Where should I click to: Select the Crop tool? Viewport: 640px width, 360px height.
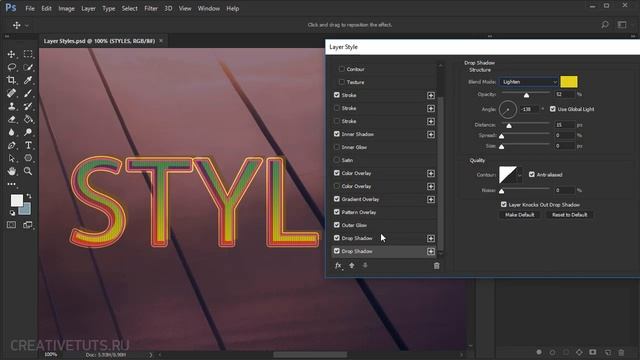11,80
